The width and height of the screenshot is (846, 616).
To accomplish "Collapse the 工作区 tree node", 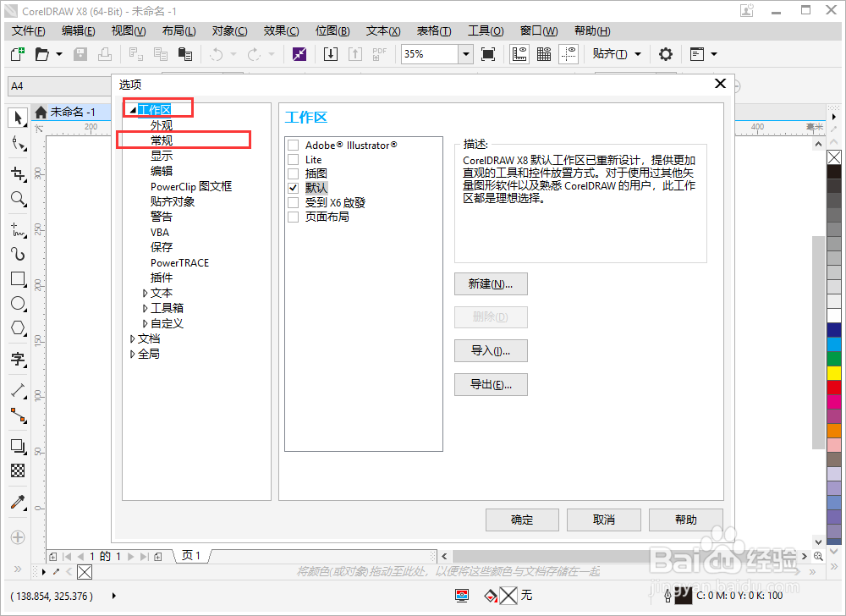I will (x=133, y=110).
